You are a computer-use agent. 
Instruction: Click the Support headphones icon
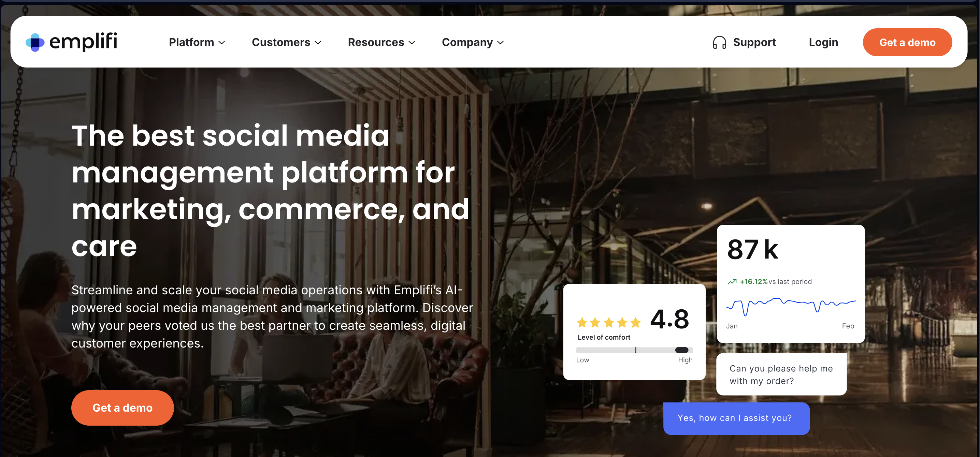[719, 42]
